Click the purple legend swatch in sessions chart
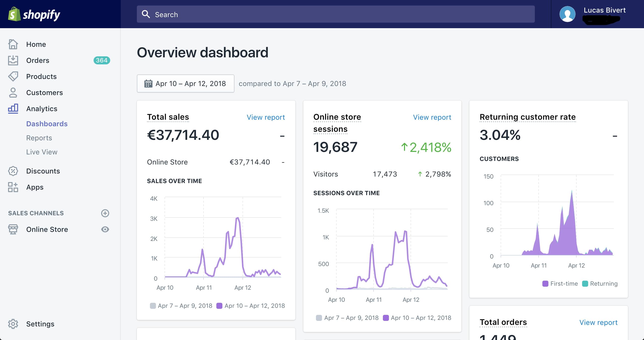Viewport: 644px width, 340px height. tap(386, 318)
